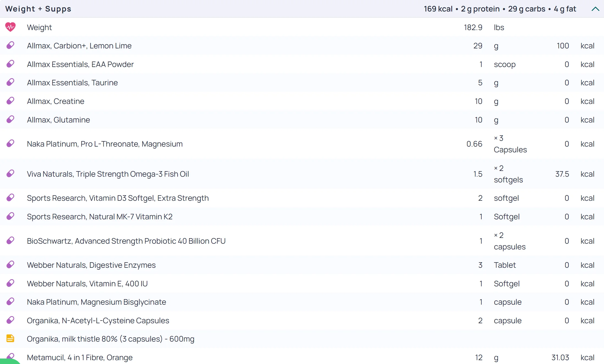Click the pill icon for Allmax Carbion+ Lemon Lime
Viewport: 604px width, 364px height.
[10, 45]
